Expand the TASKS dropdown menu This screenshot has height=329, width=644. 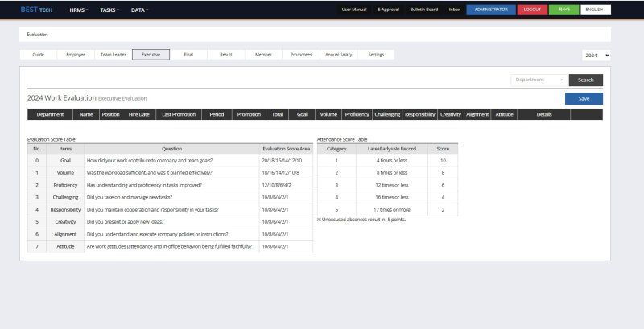109,10
